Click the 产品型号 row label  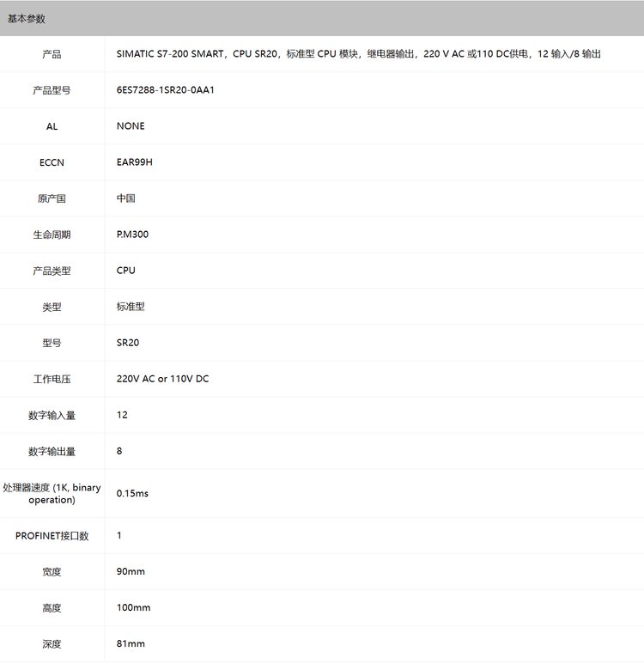pyautogui.click(x=52, y=90)
